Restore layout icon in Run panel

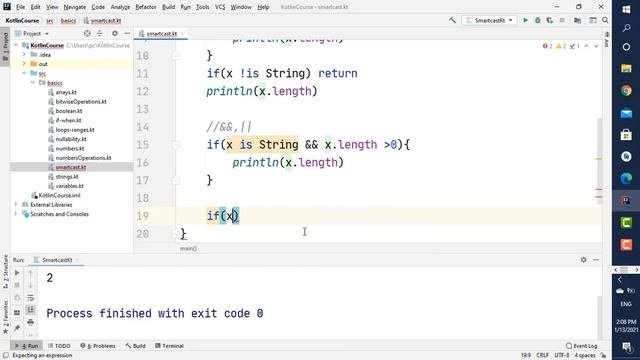pyautogui.click(x=17, y=313)
